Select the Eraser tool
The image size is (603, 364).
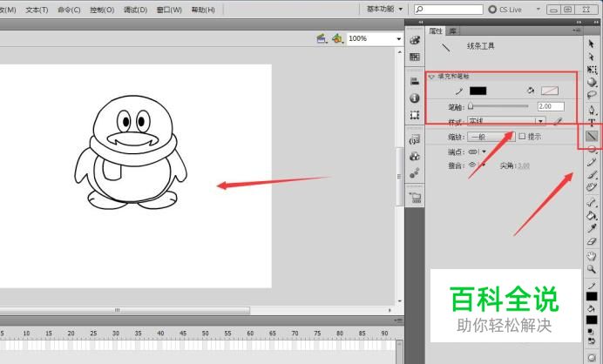coord(592,241)
